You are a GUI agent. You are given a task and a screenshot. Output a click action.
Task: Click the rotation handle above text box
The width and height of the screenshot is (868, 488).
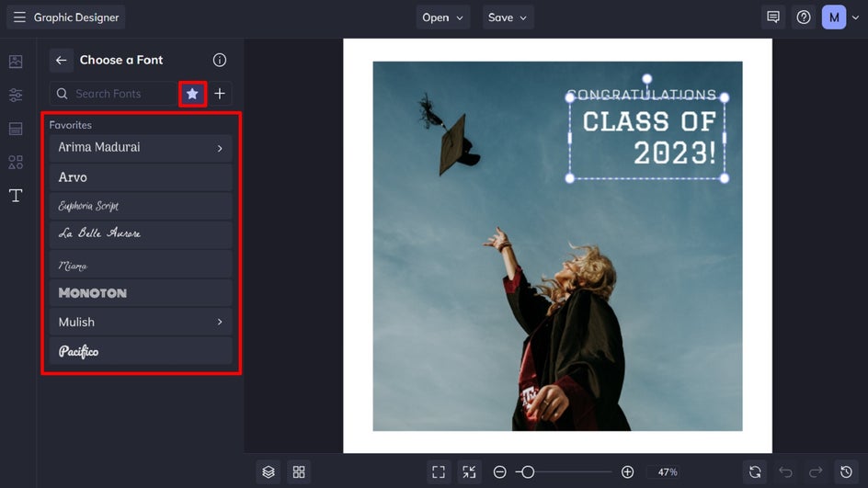(647, 78)
